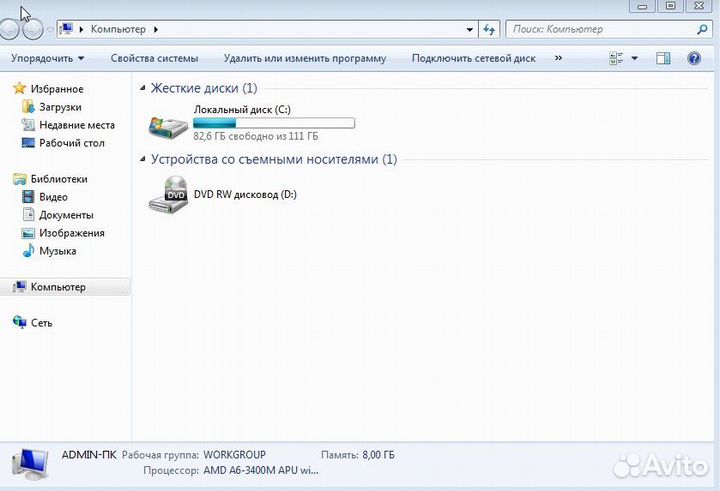Open the Упорядочить dropdown menu
This screenshot has height=491, width=720.
(46, 58)
